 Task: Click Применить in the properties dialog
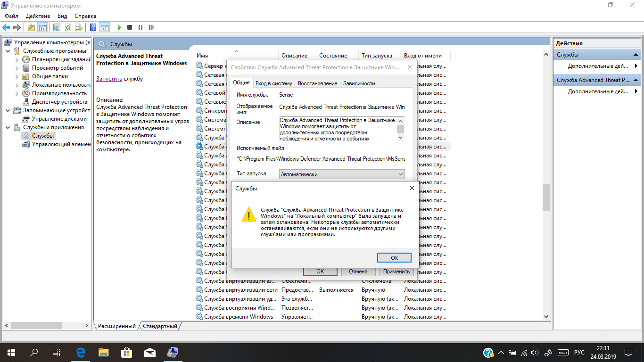396,271
